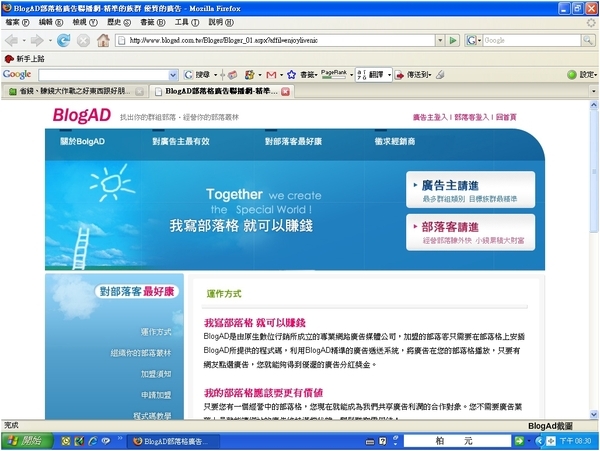The height and width of the screenshot is (451, 600).
Task: Click in the Firefox Google search field
Action: pyautogui.click(x=532, y=40)
